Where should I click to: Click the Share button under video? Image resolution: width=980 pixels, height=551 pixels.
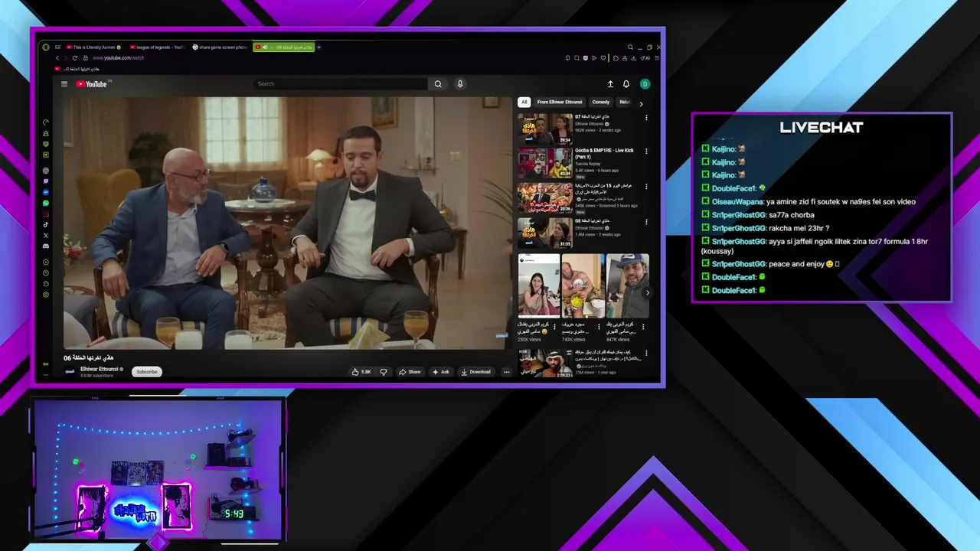point(410,372)
